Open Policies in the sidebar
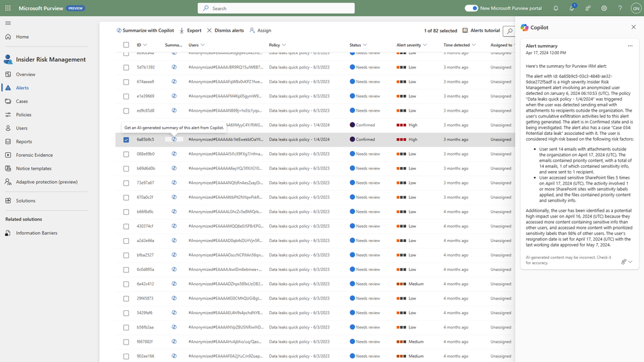 (23, 115)
